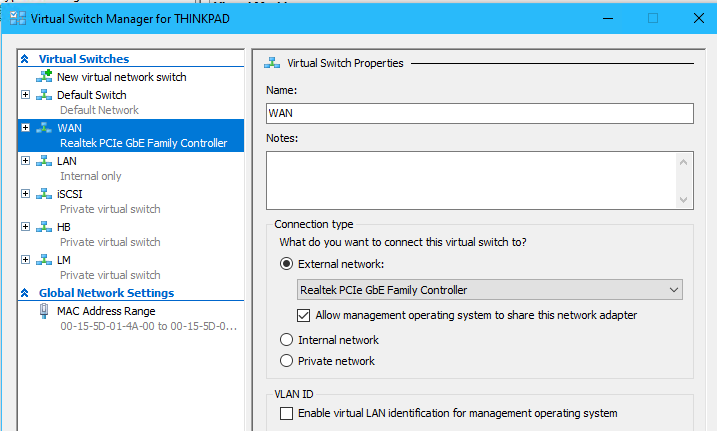Viewport: 717px width, 431px height.
Task: Click the LAN switch icon
Action: [44, 161]
